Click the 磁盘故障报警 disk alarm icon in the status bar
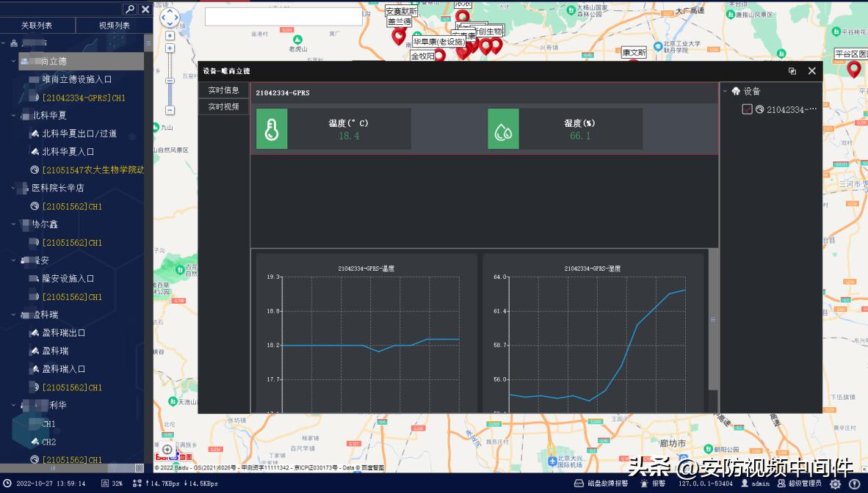Image resolution: width=868 pixels, height=493 pixels. tap(579, 483)
